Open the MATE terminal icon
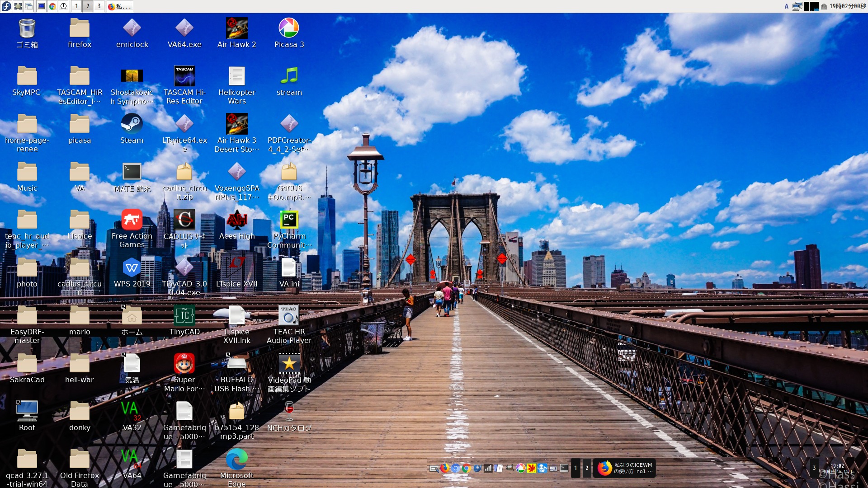The width and height of the screenshot is (868, 488). pyautogui.click(x=132, y=172)
